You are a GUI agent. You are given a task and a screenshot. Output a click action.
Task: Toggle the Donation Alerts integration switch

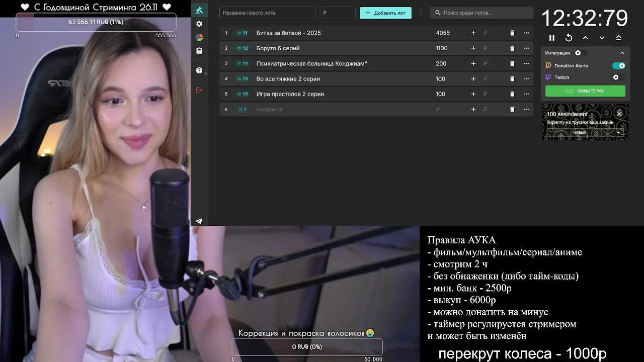tap(619, 66)
